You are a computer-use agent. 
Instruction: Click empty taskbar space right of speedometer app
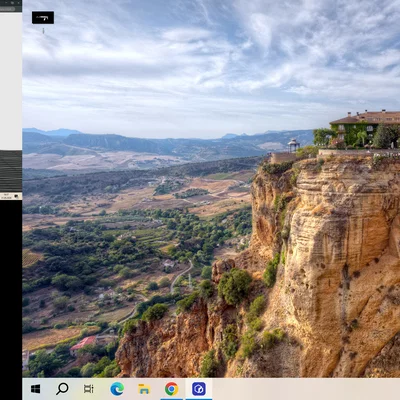click(x=306, y=389)
